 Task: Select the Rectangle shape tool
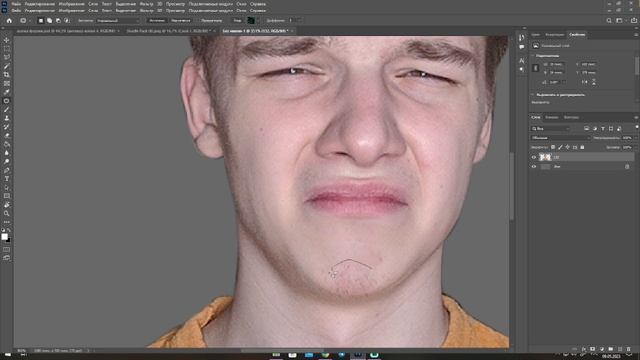tap(7, 196)
